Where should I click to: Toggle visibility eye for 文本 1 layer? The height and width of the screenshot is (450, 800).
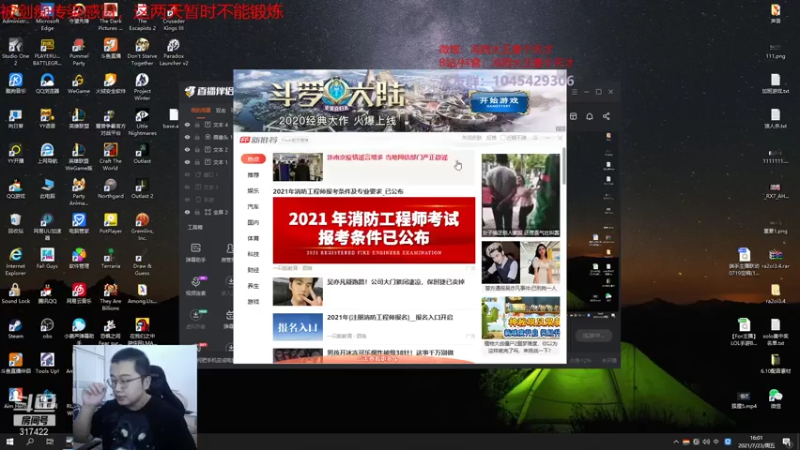click(x=187, y=162)
